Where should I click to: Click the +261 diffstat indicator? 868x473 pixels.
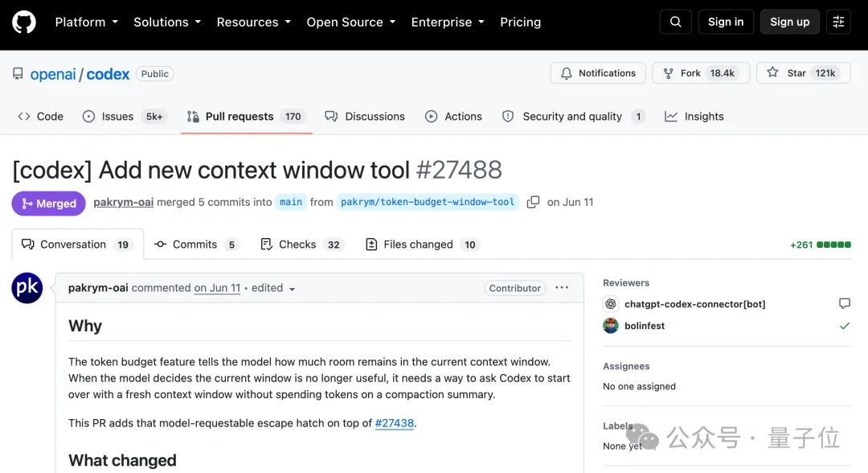click(820, 245)
